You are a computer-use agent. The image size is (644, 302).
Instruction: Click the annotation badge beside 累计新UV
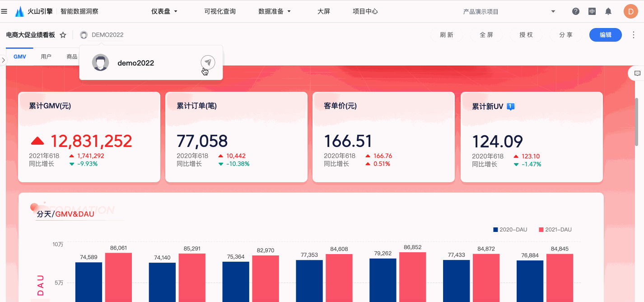tap(511, 106)
